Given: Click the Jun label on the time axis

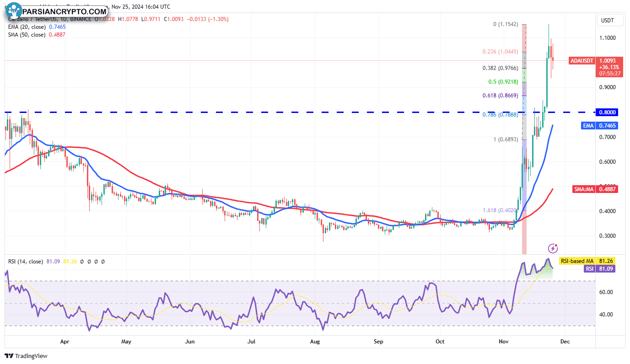Looking at the screenshot, I should pyautogui.click(x=190, y=341).
